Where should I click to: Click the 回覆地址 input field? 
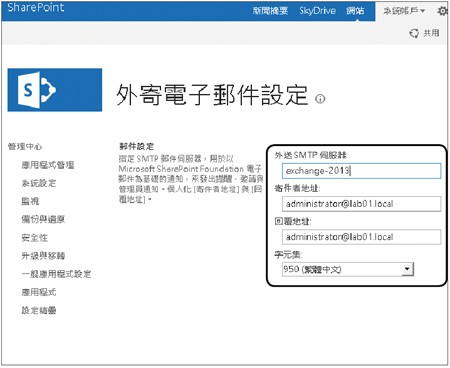(x=361, y=237)
